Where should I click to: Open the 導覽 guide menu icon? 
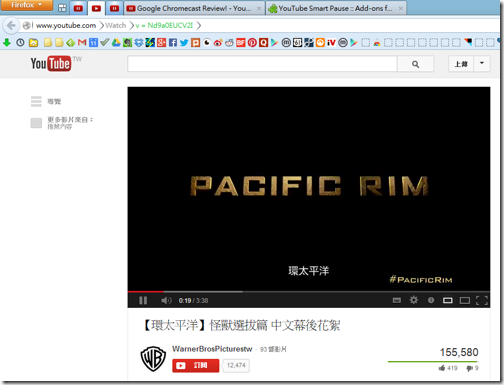click(36, 101)
